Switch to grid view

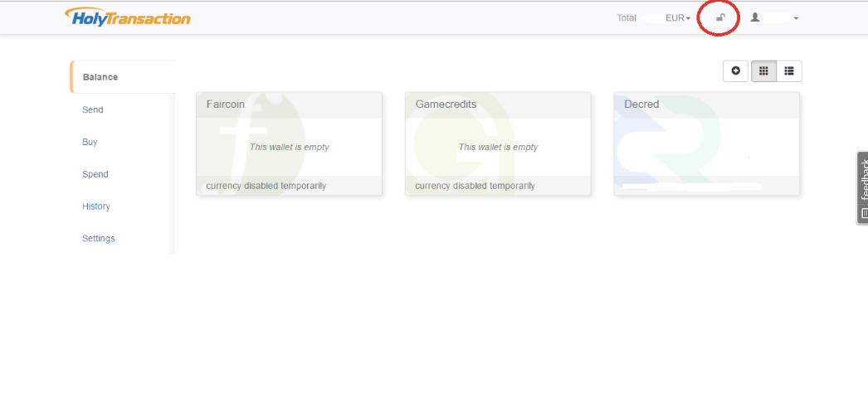pos(764,70)
